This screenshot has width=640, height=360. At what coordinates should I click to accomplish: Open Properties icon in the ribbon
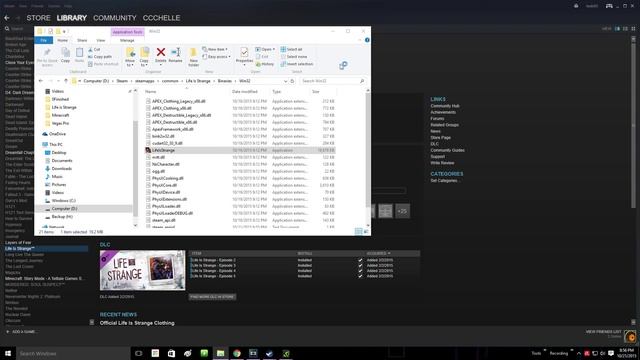(x=244, y=53)
